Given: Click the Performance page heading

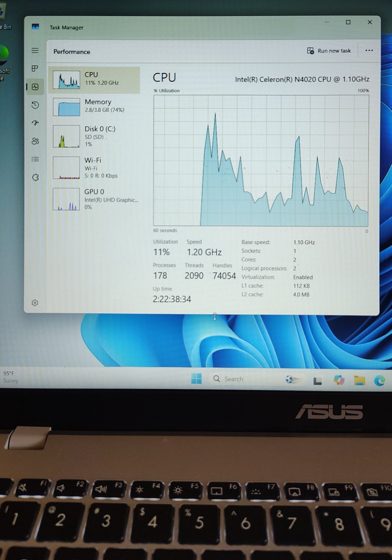Looking at the screenshot, I should (x=72, y=52).
